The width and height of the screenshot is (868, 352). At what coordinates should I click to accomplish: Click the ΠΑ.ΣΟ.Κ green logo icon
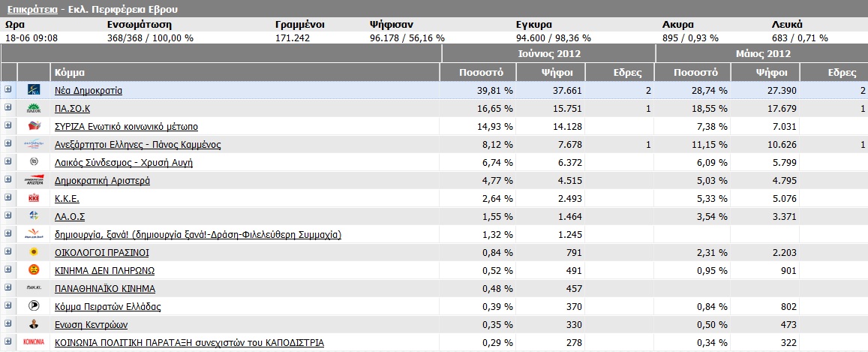click(33, 108)
